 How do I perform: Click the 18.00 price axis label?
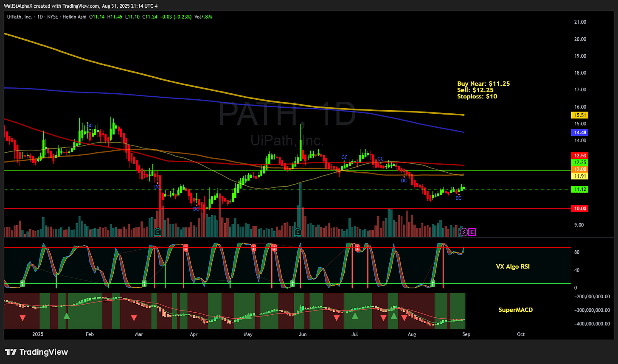pyautogui.click(x=580, y=73)
